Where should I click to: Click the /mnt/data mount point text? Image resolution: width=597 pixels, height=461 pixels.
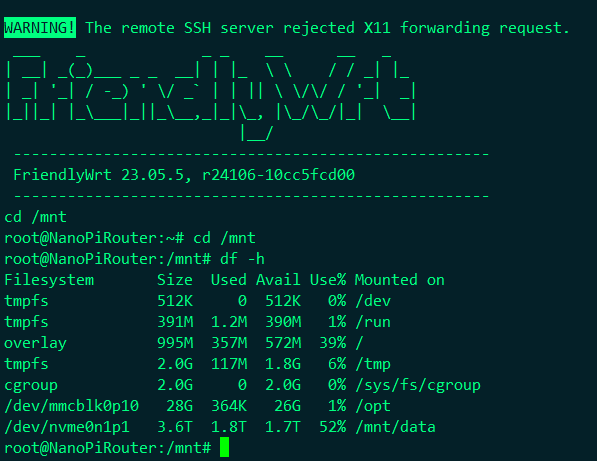click(x=395, y=427)
